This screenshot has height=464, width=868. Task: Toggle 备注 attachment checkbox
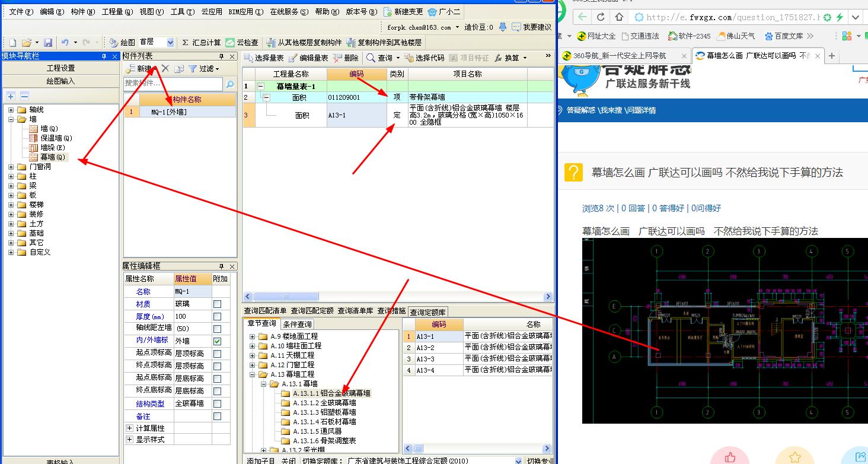coord(218,417)
